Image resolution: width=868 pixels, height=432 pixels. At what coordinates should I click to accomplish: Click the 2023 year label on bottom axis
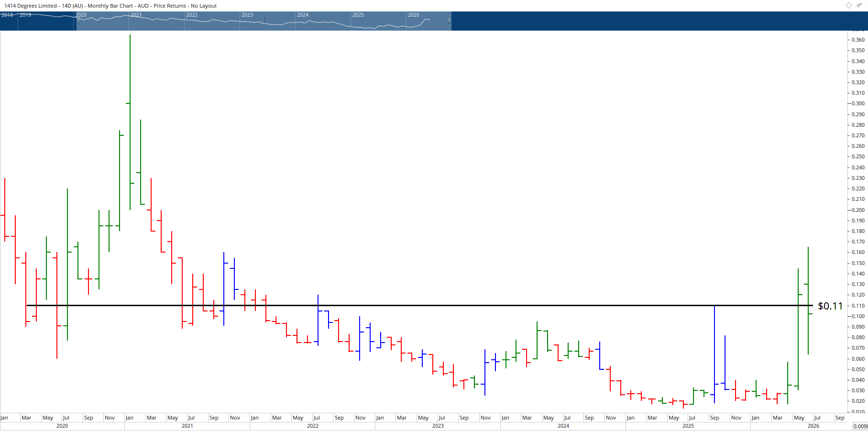point(438,426)
